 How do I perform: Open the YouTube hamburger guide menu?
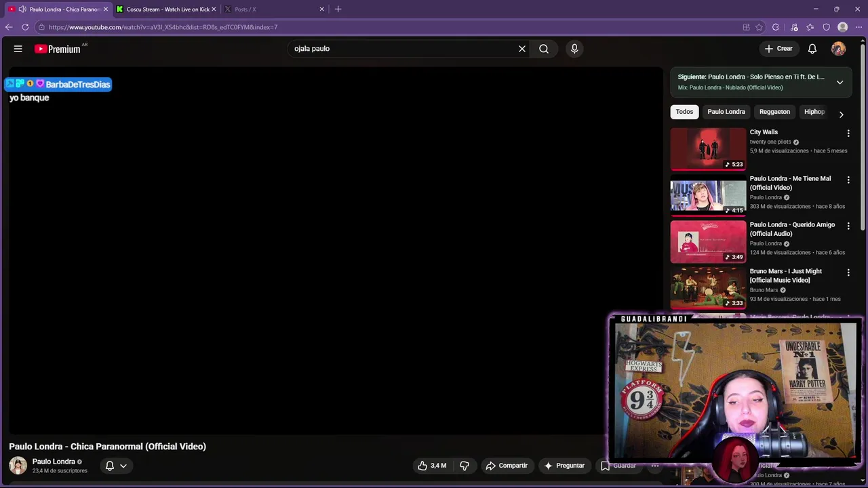[18, 49]
